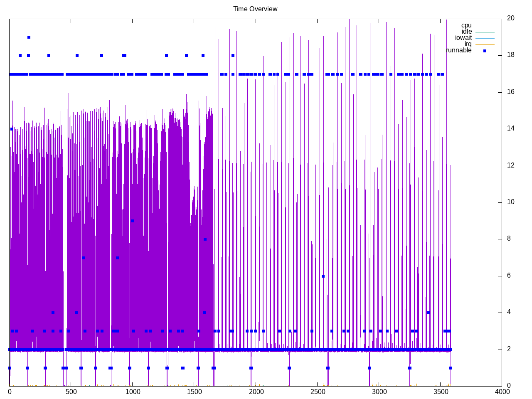Screen dimensions: 532x399
Task: Select the 'runnable' legend label
Action: click(x=459, y=50)
